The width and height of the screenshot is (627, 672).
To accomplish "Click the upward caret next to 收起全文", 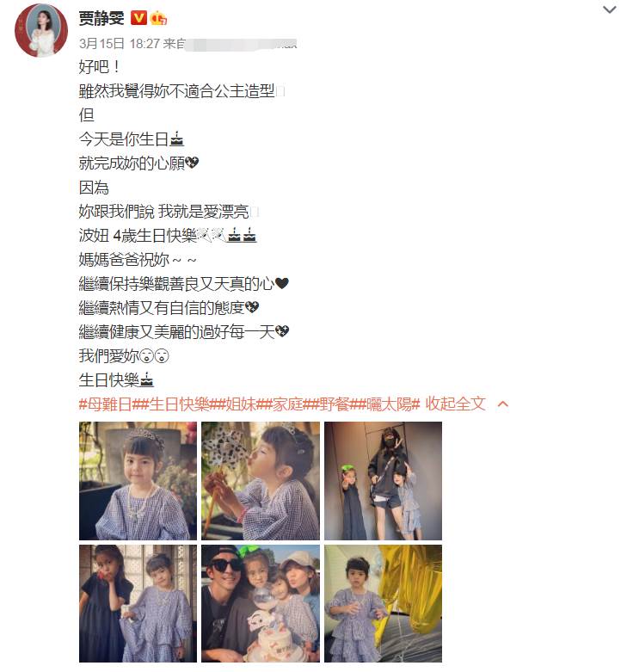I will pyautogui.click(x=503, y=404).
